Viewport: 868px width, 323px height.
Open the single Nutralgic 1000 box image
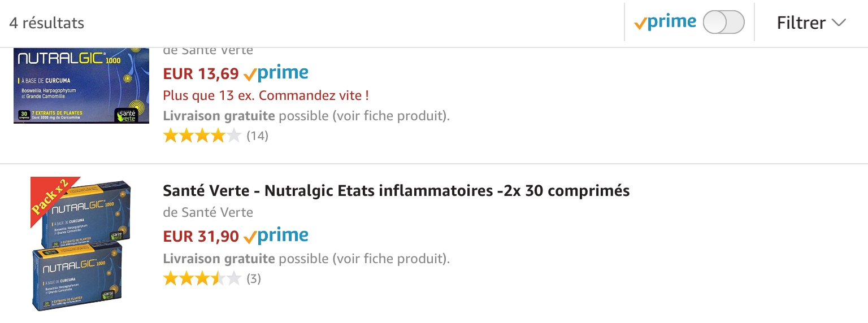pos(81,86)
